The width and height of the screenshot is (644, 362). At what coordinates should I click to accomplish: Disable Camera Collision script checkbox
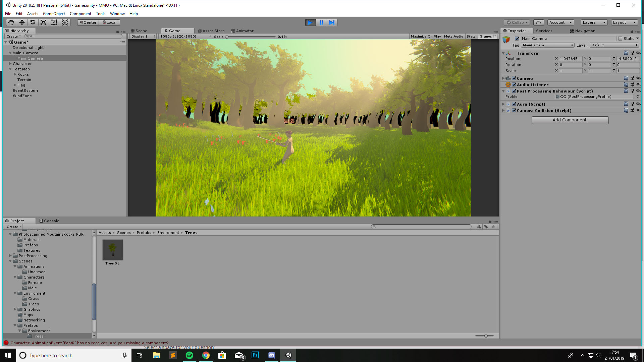click(x=514, y=110)
